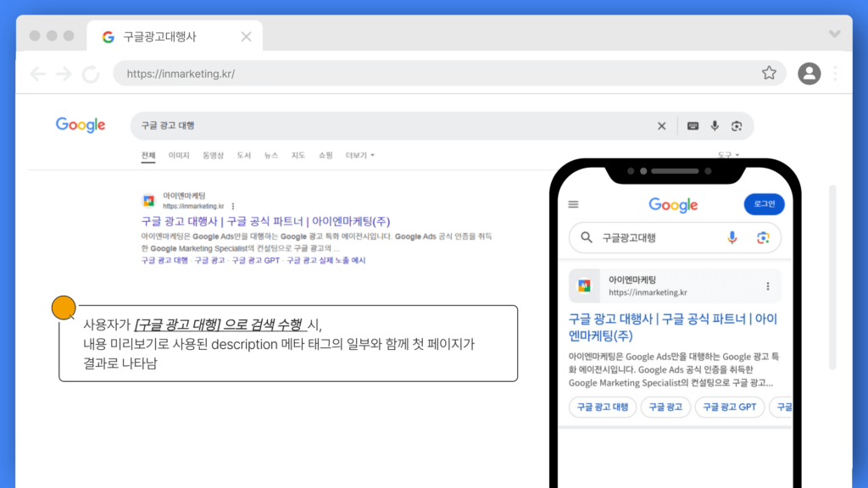The width and height of the screenshot is (868, 488).
Task: Click the browser forward arrow
Action: pos(64,74)
